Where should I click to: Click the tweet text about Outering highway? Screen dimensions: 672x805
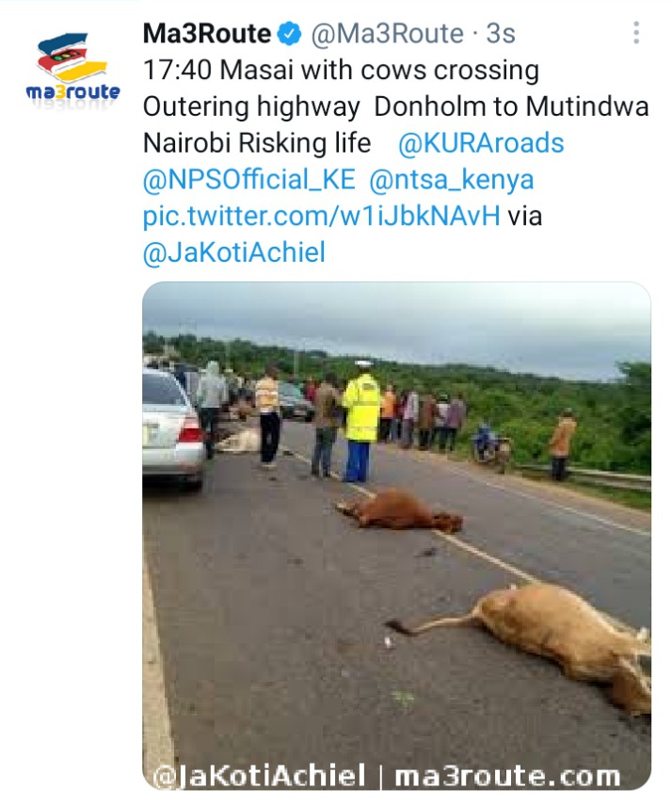click(396, 106)
